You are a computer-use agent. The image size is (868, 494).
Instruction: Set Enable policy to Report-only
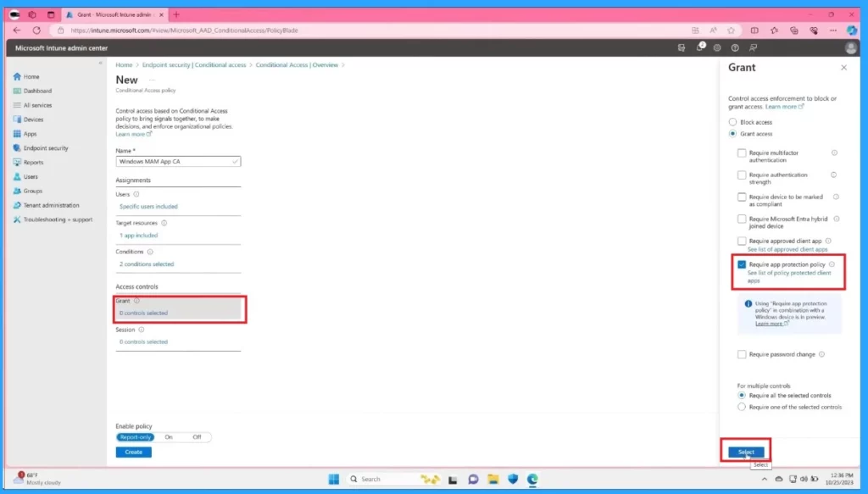click(135, 437)
